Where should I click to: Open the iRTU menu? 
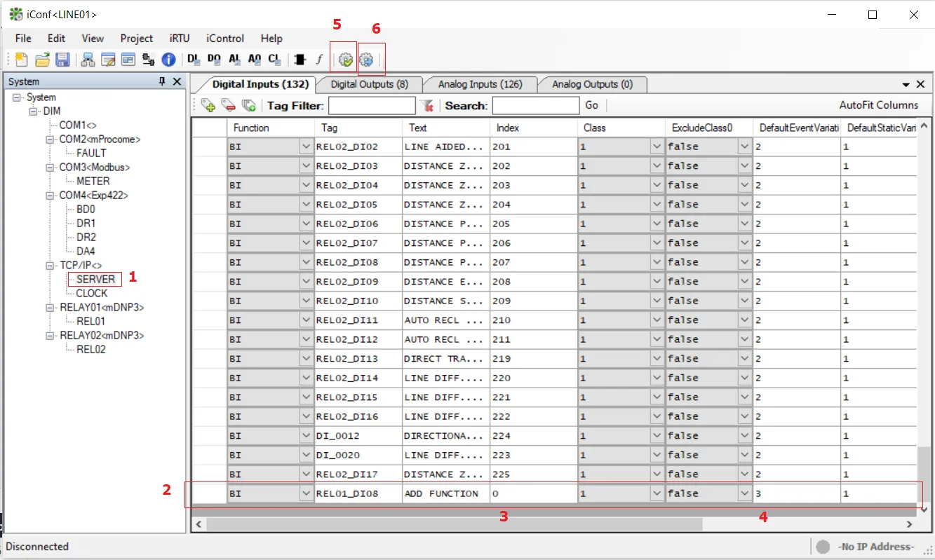click(x=180, y=39)
